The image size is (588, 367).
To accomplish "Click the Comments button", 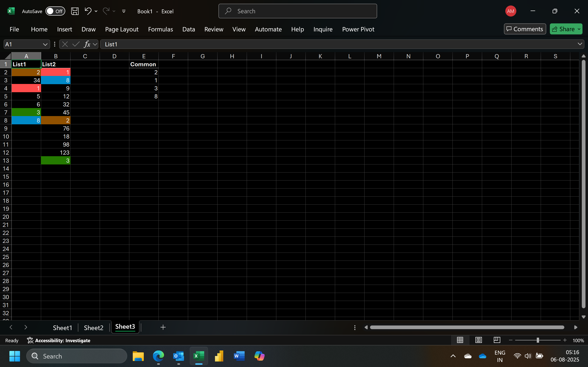I will 525,29.
